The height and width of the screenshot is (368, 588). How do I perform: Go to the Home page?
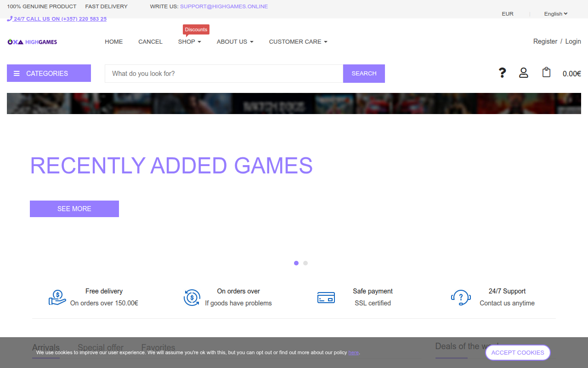tap(114, 41)
